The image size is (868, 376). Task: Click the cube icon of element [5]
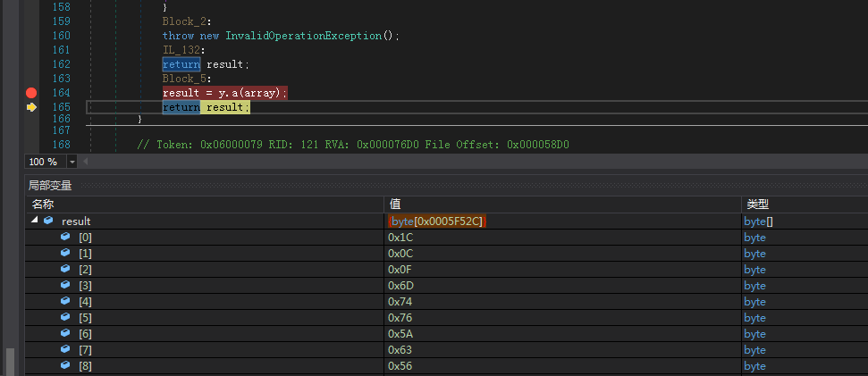tap(66, 316)
